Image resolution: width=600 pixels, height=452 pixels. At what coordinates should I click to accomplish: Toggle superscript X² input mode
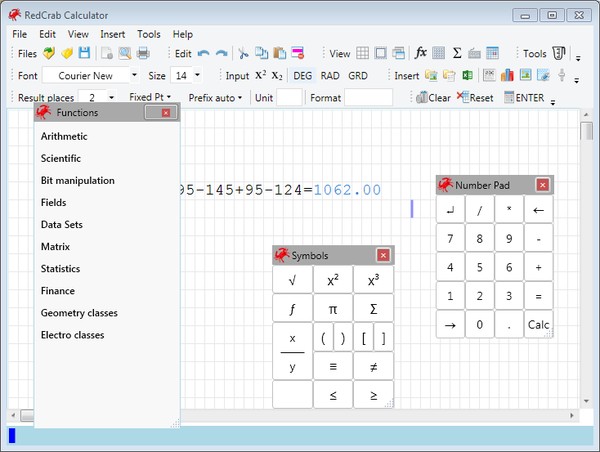pos(260,75)
